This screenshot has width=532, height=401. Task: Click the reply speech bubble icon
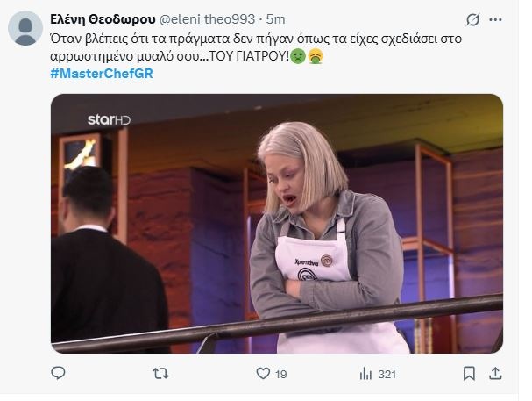click(x=59, y=374)
